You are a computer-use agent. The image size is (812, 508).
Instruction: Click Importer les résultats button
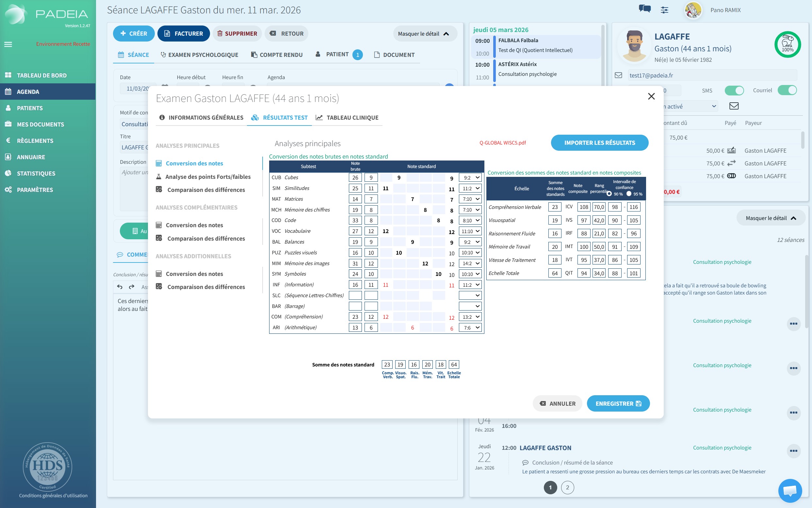coord(599,143)
